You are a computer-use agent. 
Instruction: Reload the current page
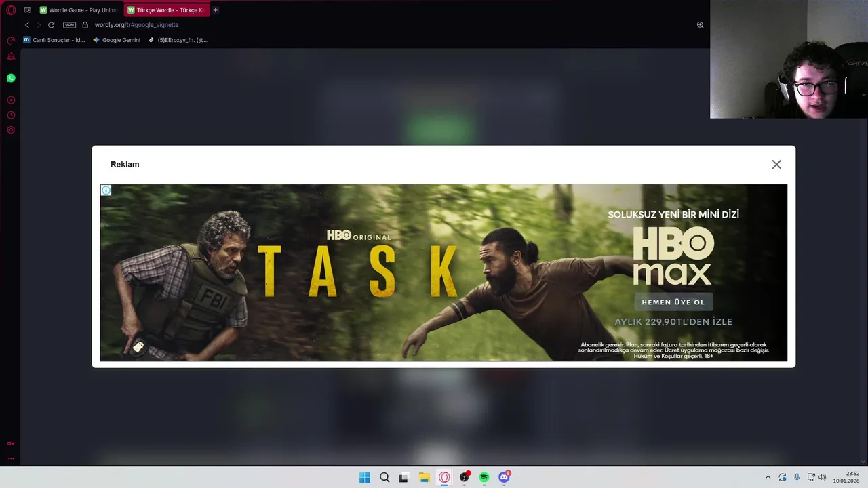[51, 25]
